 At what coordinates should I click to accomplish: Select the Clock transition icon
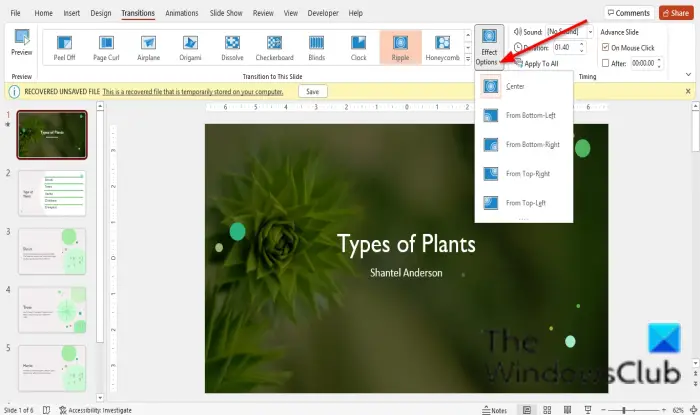pos(359,48)
